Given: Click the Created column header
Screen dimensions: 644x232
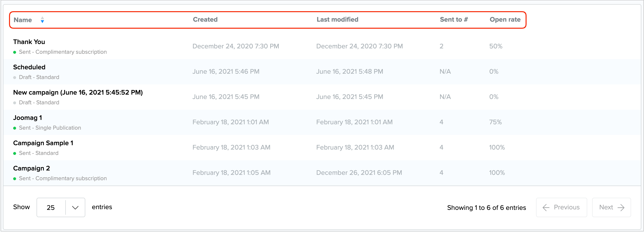Looking at the screenshot, I should (x=205, y=19).
